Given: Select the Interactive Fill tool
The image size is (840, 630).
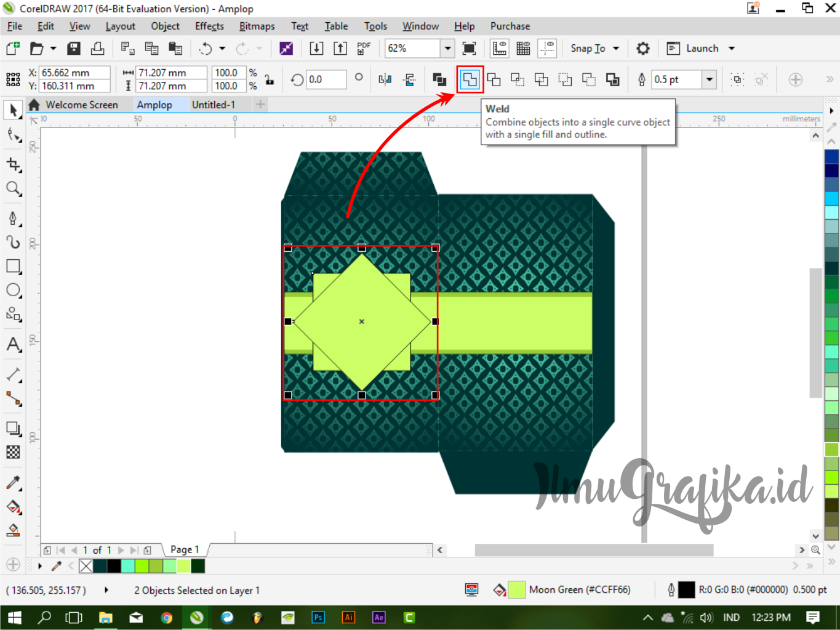Looking at the screenshot, I should coord(13,506).
